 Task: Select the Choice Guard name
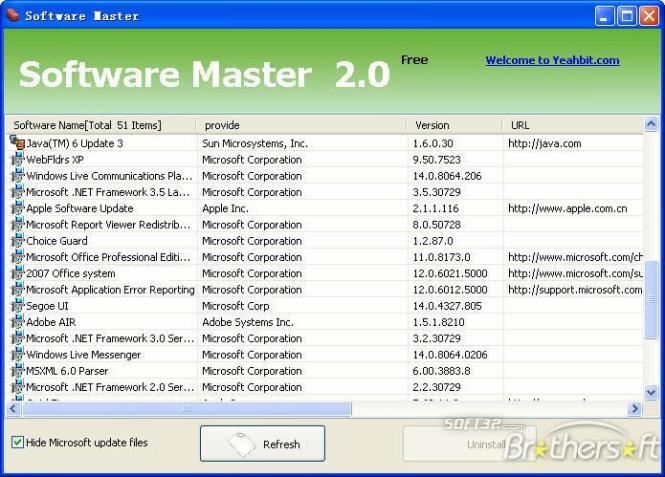[57, 241]
